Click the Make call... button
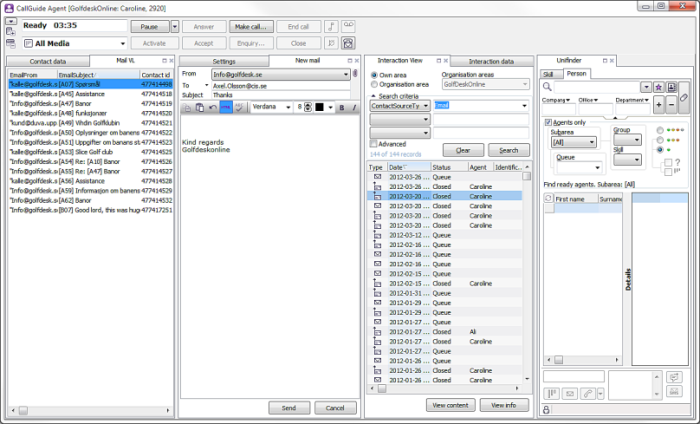This screenshot has height=424, width=700. tap(250, 27)
